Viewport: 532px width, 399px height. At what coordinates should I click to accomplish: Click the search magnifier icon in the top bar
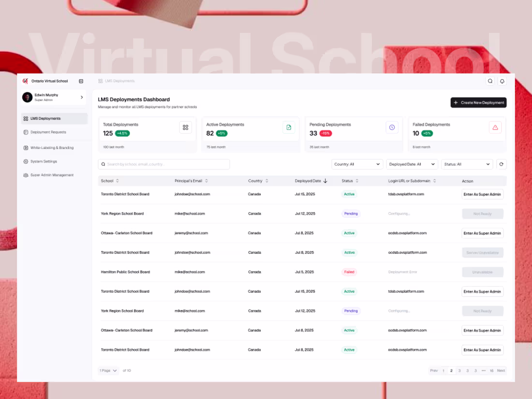pos(490,81)
